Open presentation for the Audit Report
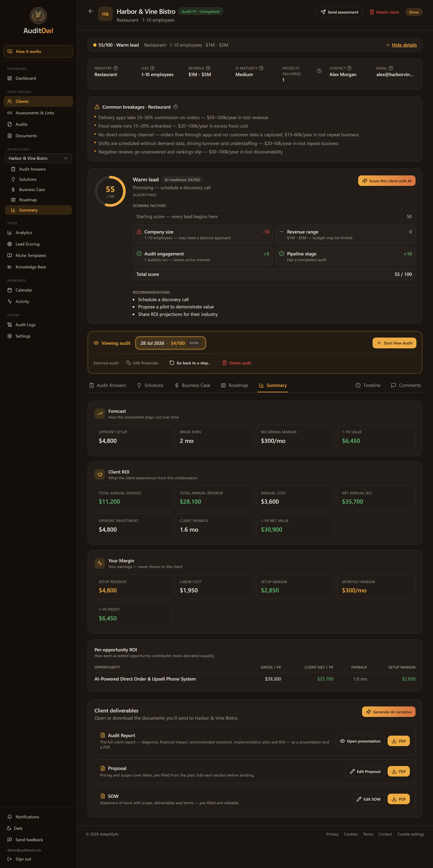 click(x=360, y=741)
